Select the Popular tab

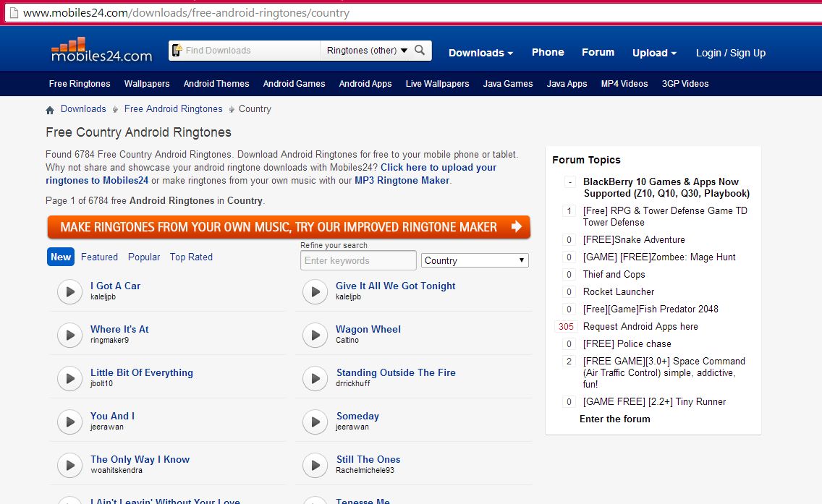click(x=144, y=257)
